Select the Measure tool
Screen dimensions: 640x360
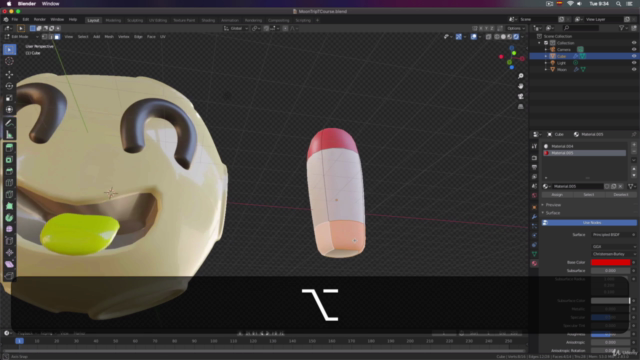click(x=9, y=135)
